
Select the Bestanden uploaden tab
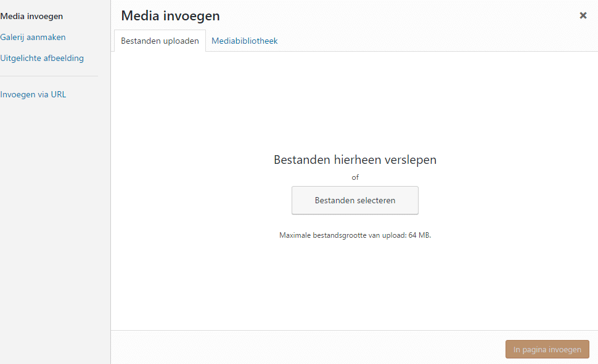[x=160, y=41]
